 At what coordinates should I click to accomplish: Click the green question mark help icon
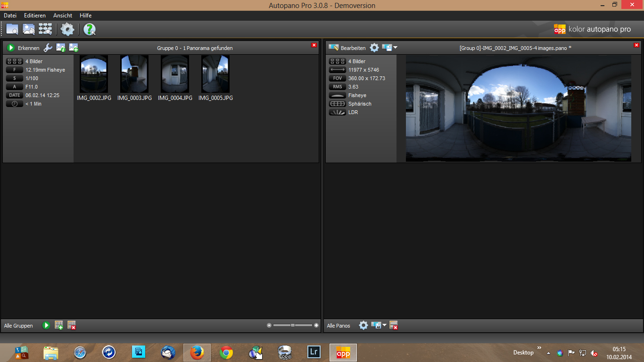click(x=89, y=29)
